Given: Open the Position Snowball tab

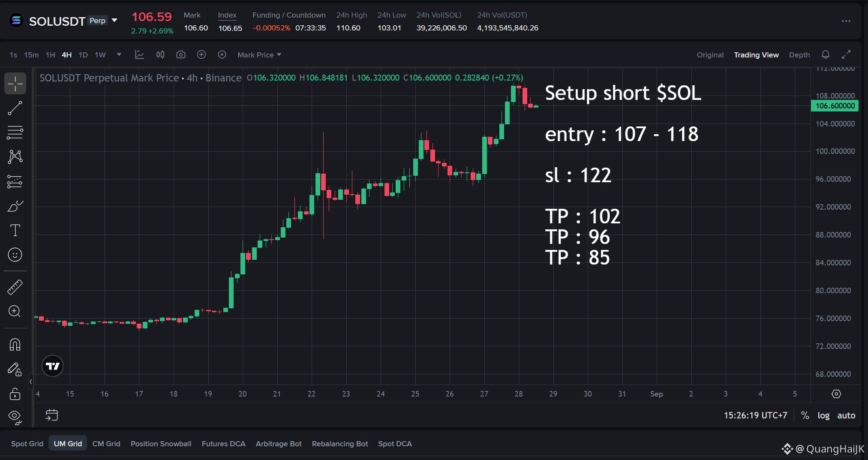Looking at the screenshot, I should [161, 444].
